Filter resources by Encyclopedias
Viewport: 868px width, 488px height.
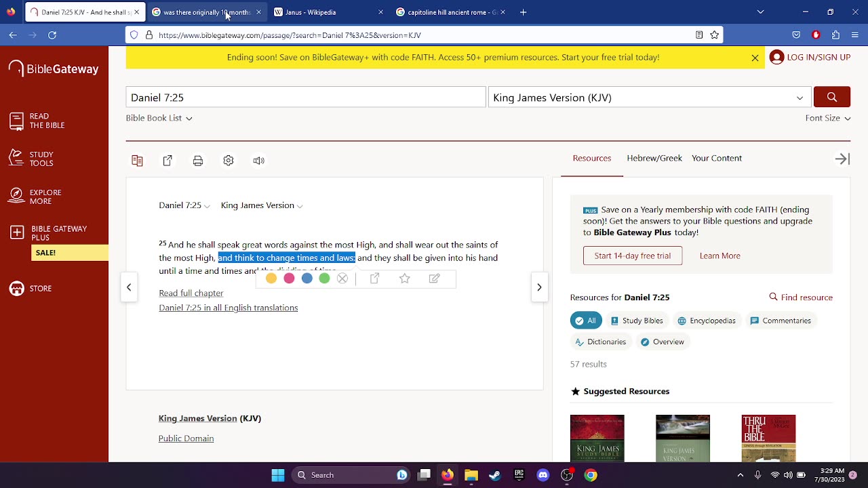point(706,321)
